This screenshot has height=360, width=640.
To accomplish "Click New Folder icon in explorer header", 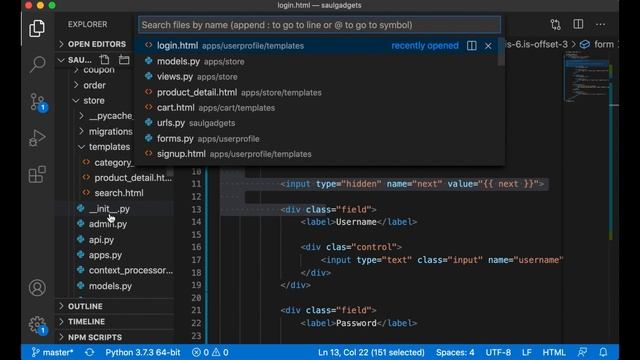I will pyautogui.click(x=124, y=60).
